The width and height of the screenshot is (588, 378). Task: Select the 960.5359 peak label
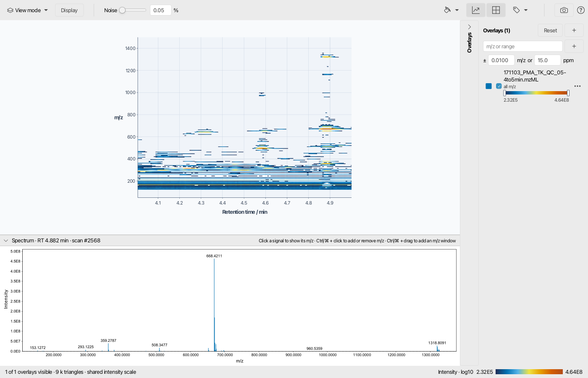(x=314, y=349)
